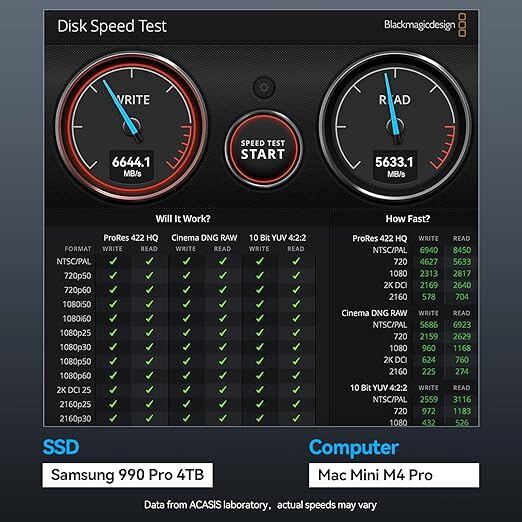Click the 10 Bit YUV 4:2:2 column header
The height and width of the screenshot is (522, 522).
click(277, 238)
